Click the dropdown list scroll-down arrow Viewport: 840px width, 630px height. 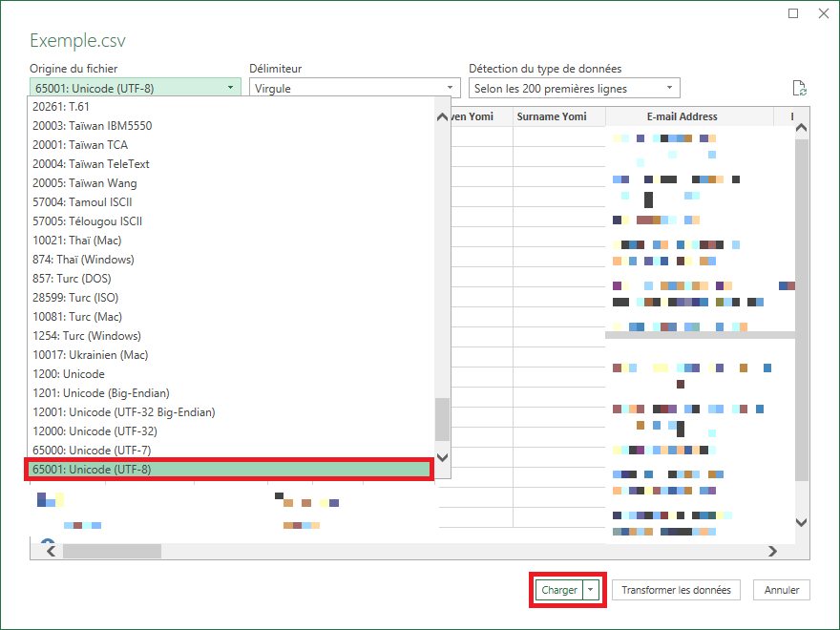click(x=442, y=457)
